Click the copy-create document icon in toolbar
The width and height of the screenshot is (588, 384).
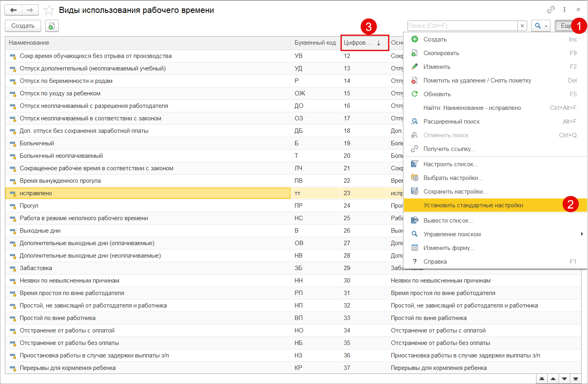coord(52,26)
